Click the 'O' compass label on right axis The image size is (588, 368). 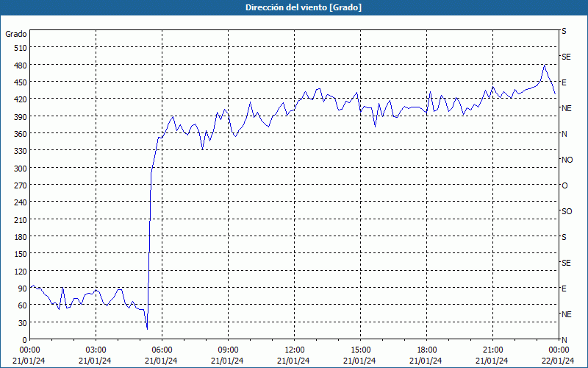pyautogui.click(x=564, y=186)
